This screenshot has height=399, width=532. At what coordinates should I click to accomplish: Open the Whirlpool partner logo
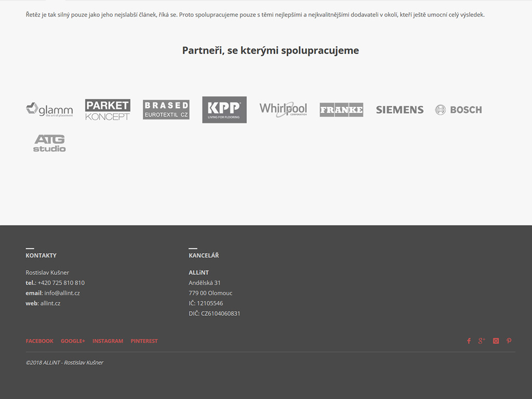(283, 110)
